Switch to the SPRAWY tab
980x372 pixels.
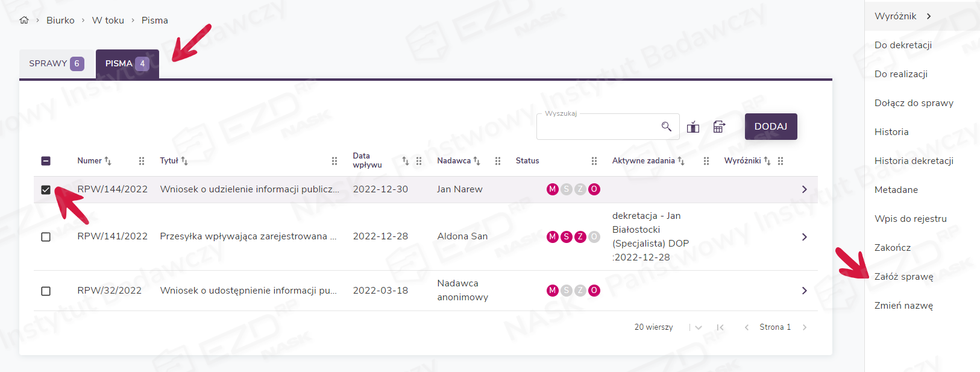point(56,64)
